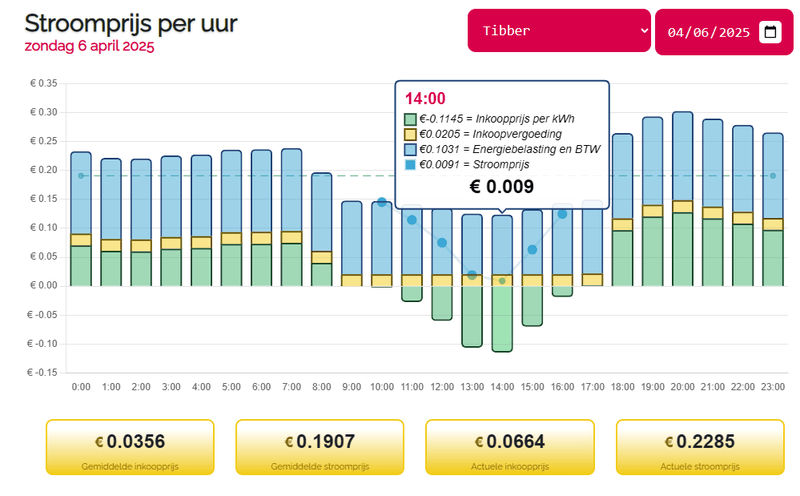Open the calendar picker icon
800x496 pixels.
770,32
